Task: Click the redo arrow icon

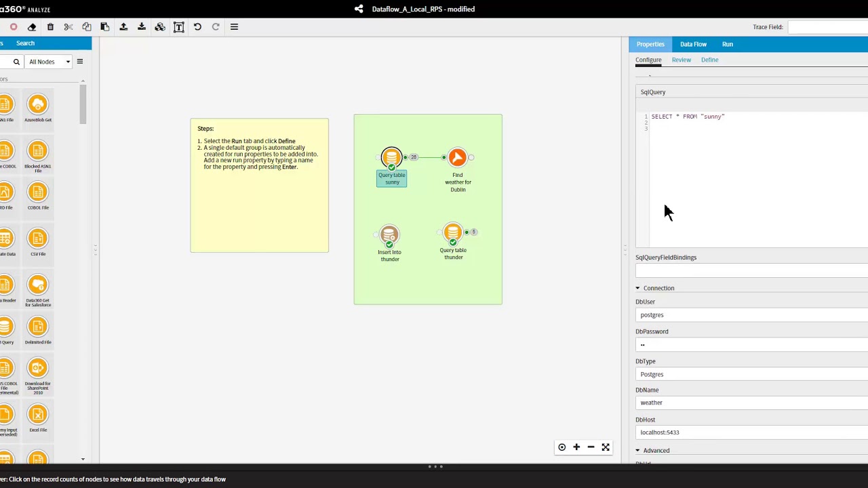Action: point(216,27)
